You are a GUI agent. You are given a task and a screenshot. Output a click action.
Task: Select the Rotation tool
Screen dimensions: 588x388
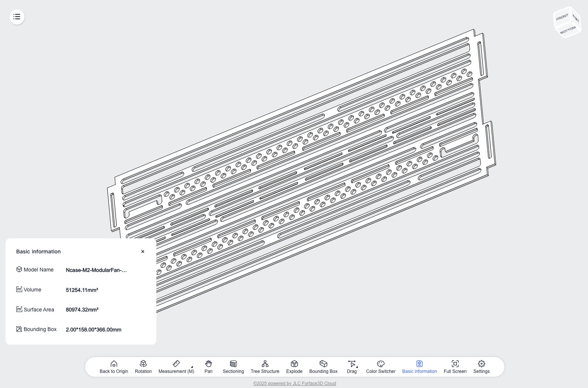pos(143,364)
